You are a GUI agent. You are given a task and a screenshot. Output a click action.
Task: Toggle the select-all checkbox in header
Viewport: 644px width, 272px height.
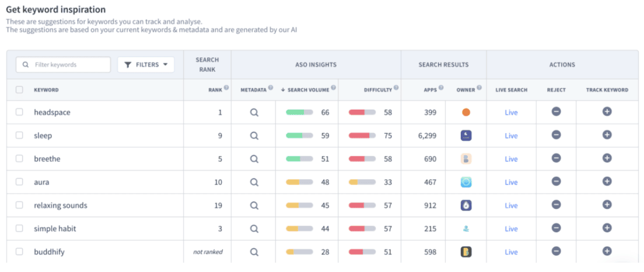(19, 90)
